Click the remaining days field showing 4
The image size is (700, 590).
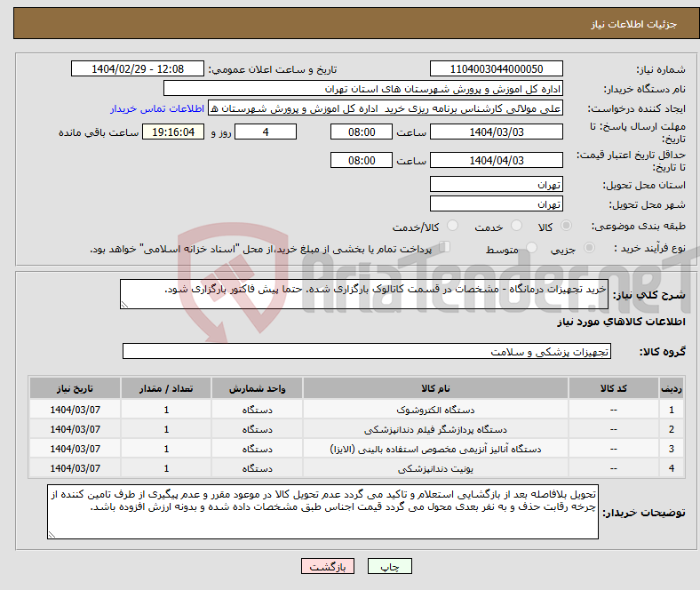tap(266, 132)
